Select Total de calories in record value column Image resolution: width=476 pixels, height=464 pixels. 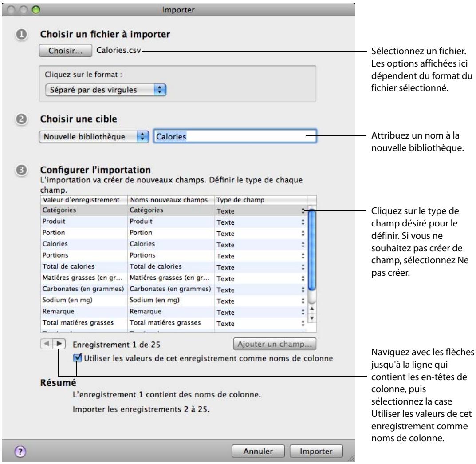(69, 266)
